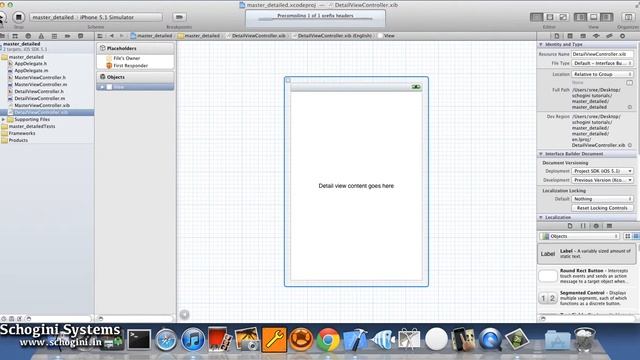Show the Quick Help inspector

[570, 36]
